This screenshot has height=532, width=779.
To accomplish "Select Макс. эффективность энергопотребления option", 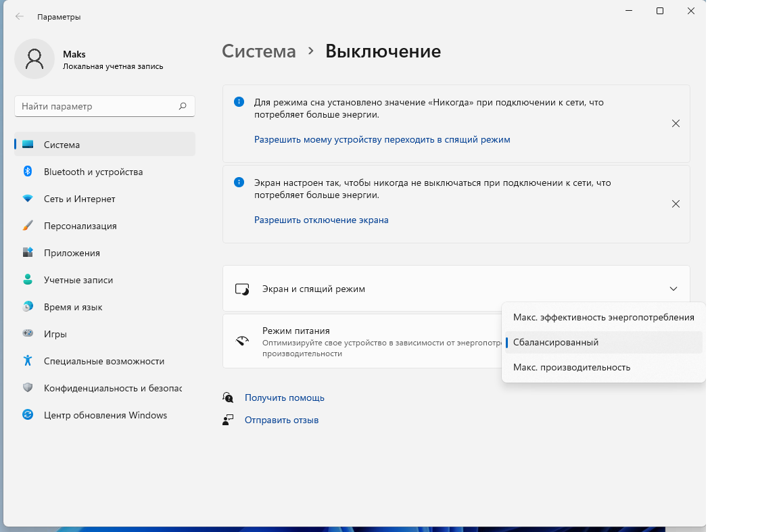I will pos(603,317).
